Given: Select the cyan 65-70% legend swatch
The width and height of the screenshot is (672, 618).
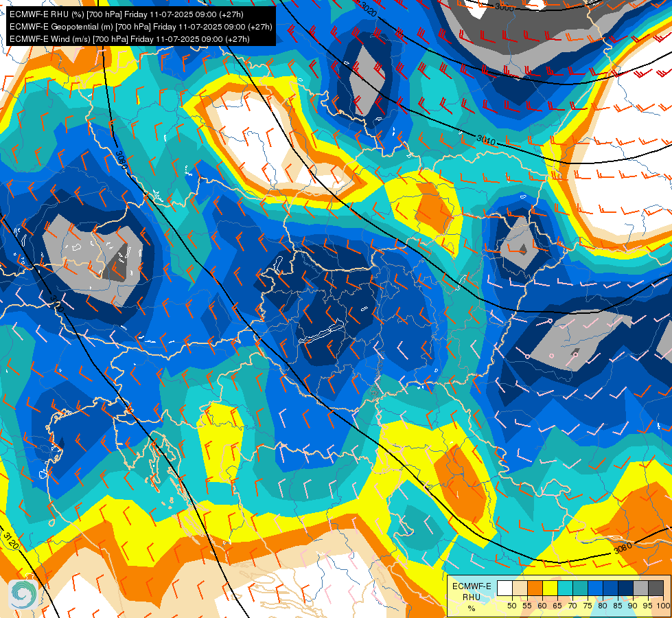Looking at the screenshot, I should (x=565, y=588).
